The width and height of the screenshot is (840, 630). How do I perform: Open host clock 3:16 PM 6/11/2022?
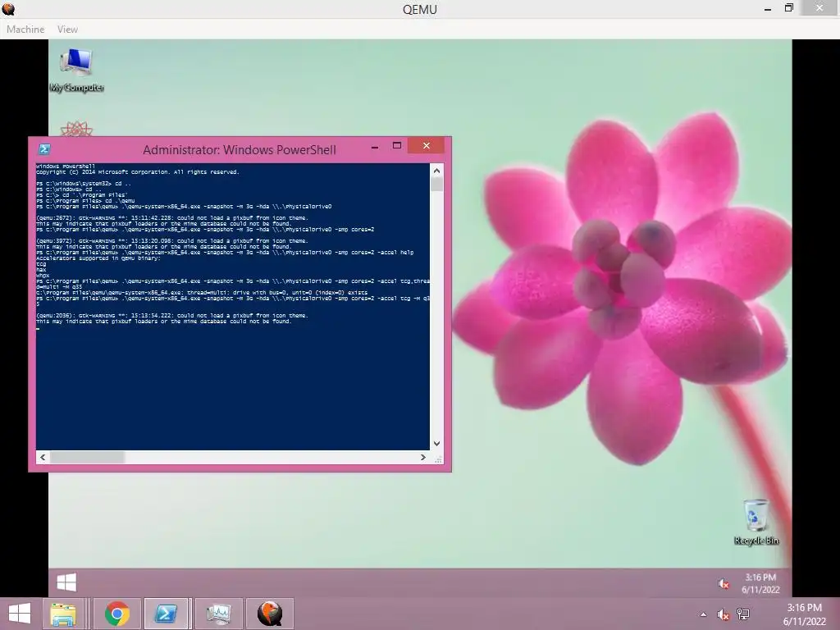804,614
